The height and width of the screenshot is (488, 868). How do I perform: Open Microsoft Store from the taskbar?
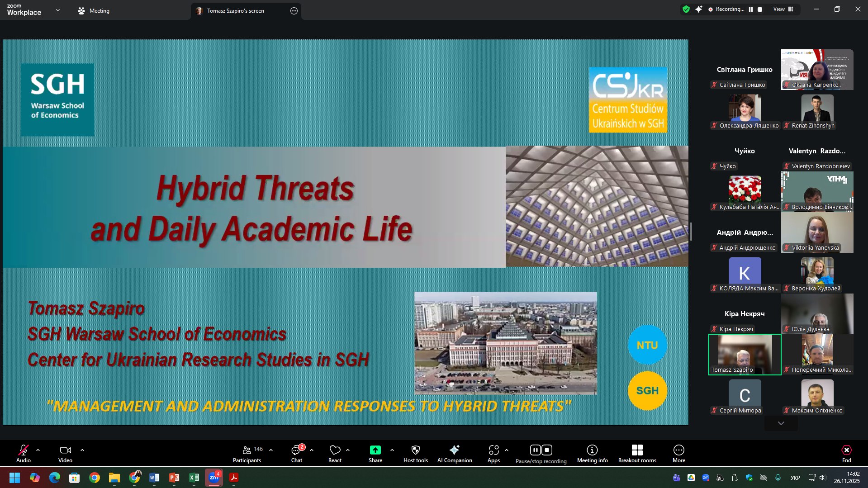point(75,478)
